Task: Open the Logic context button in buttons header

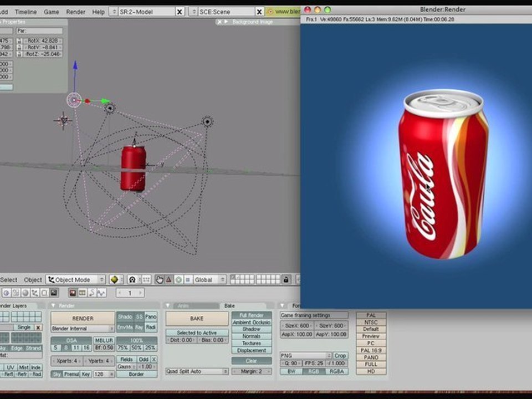Action: [6, 293]
